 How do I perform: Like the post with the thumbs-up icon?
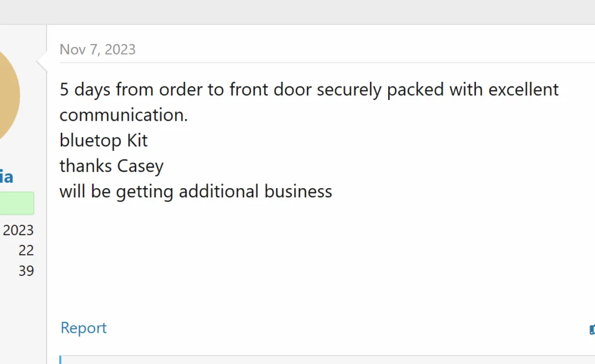point(592,330)
